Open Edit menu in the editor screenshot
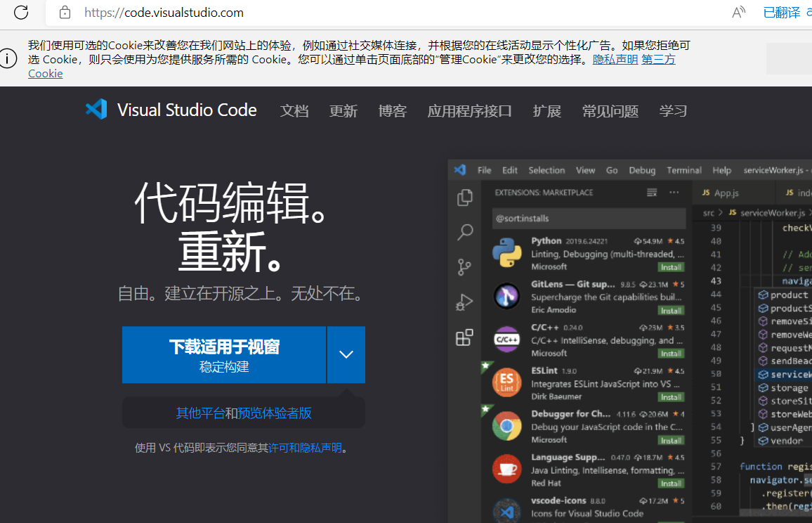This screenshot has width=812, height=523. (509, 170)
